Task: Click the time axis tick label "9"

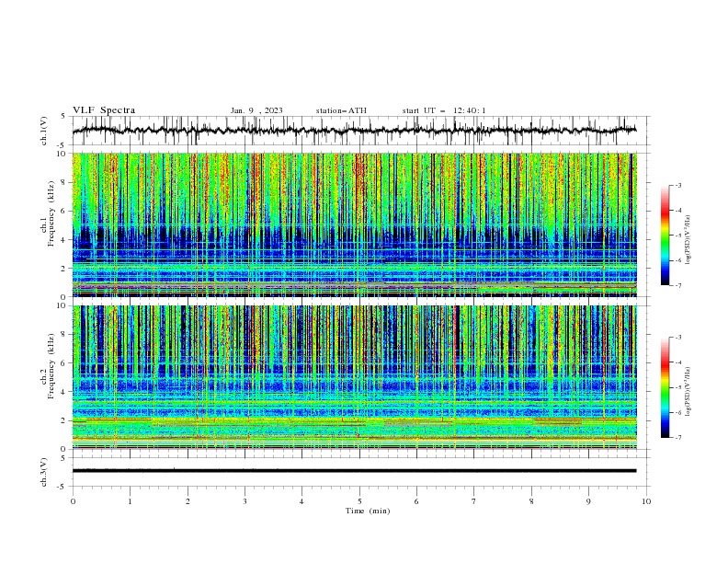Action: tap(588, 501)
